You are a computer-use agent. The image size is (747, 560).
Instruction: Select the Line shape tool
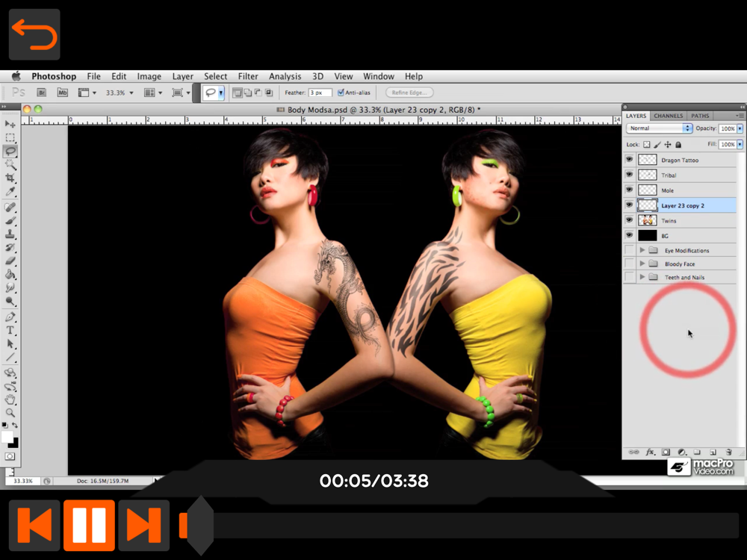coord(10,357)
